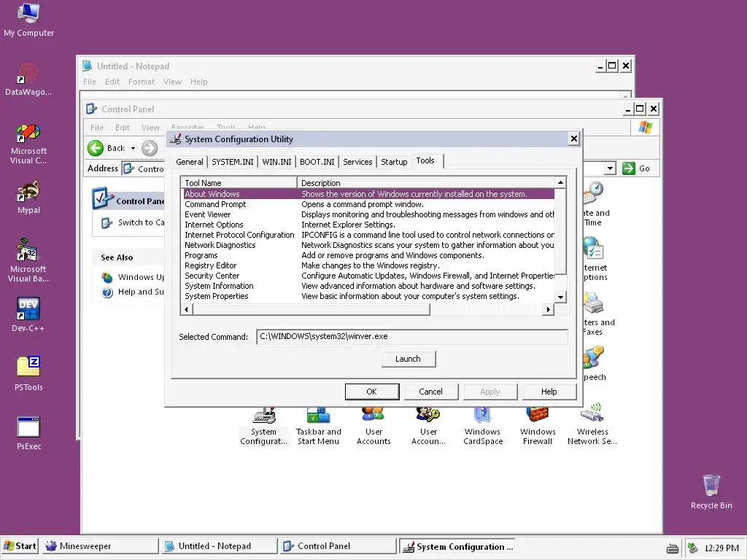Click the network tray icon near clock

[693, 548]
